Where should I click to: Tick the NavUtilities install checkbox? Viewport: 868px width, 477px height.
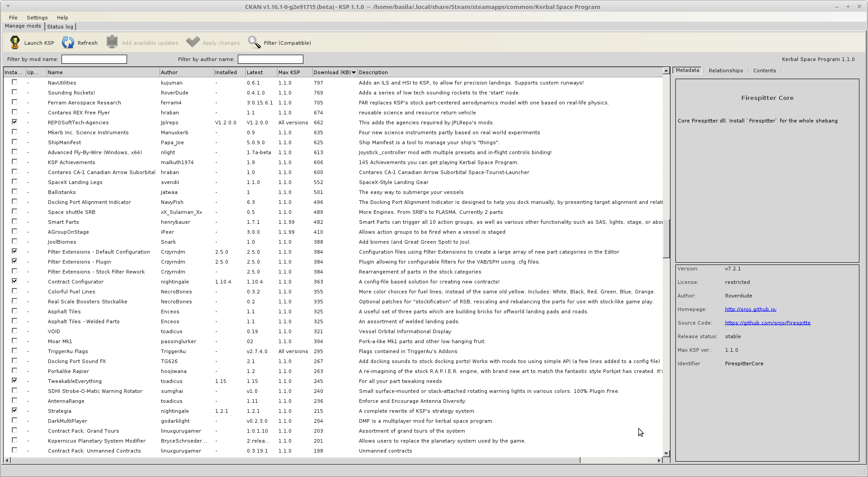(x=14, y=82)
